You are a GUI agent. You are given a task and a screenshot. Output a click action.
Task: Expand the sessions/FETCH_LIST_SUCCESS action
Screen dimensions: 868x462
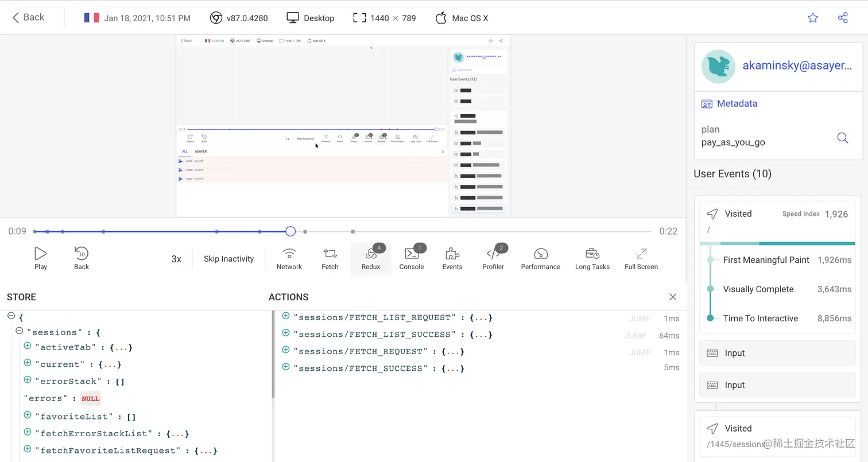click(x=286, y=333)
